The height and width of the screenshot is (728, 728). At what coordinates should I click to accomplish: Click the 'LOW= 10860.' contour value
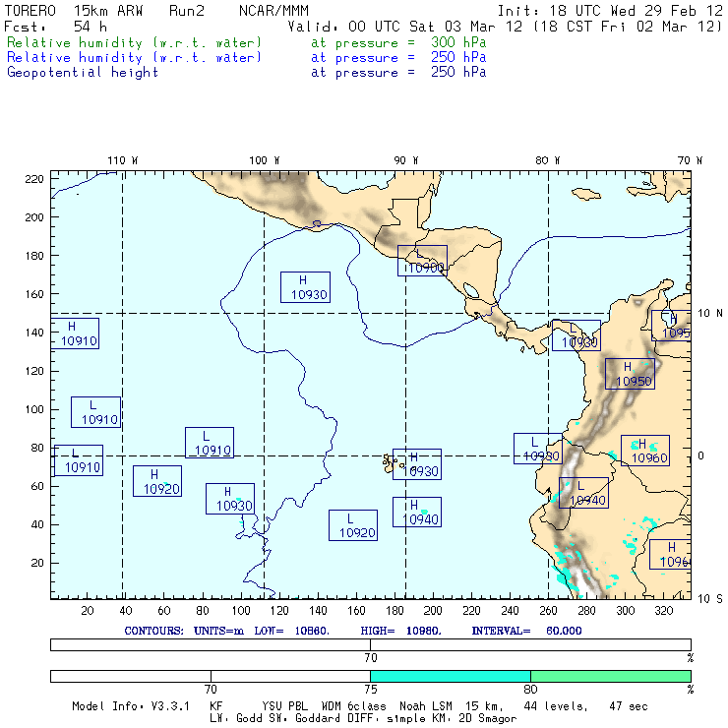pos(291,631)
